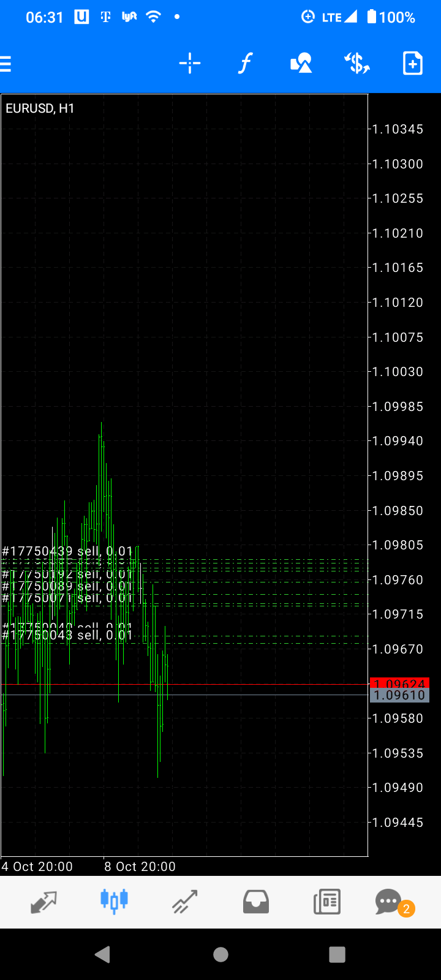This screenshot has width=441, height=980.
Task: Open the chart objects shapes tool
Action: point(301,63)
